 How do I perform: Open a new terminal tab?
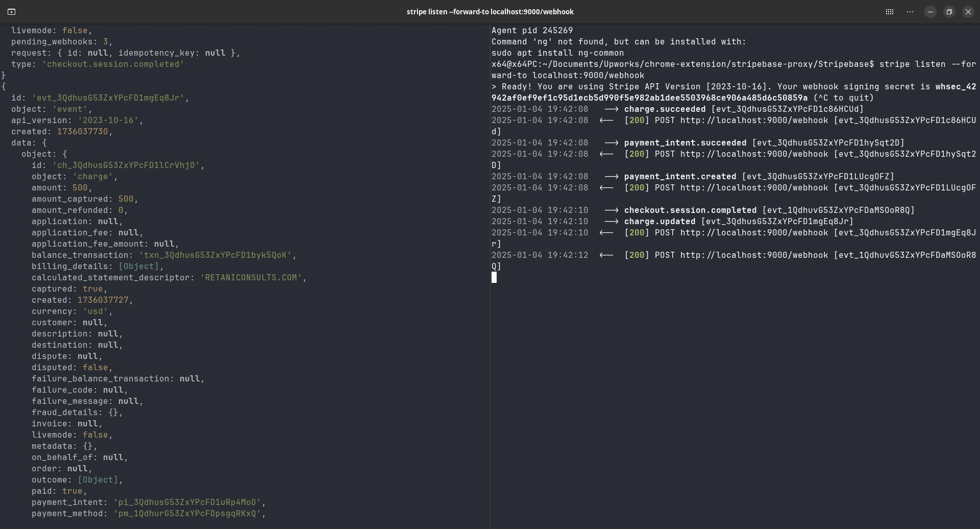click(11, 11)
